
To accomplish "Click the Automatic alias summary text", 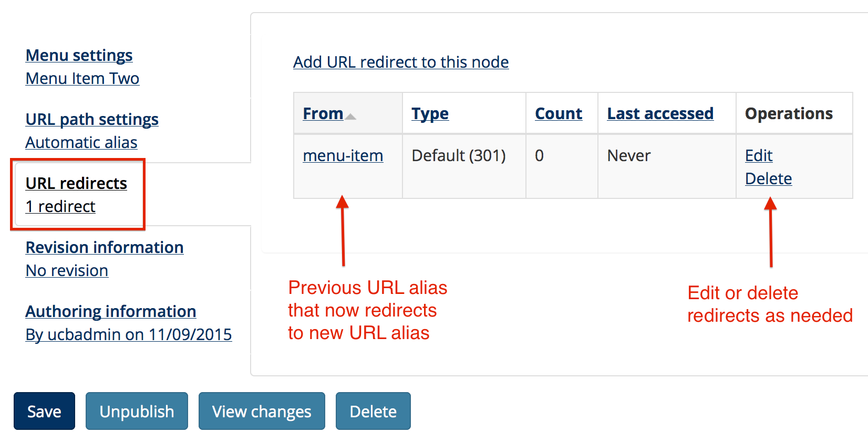I will tap(81, 142).
